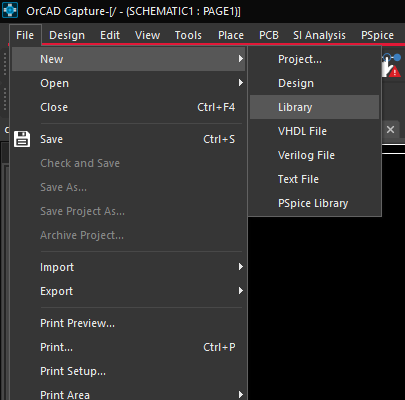Create a new Verilog File
This screenshot has height=400, width=405.
coord(314,155)
